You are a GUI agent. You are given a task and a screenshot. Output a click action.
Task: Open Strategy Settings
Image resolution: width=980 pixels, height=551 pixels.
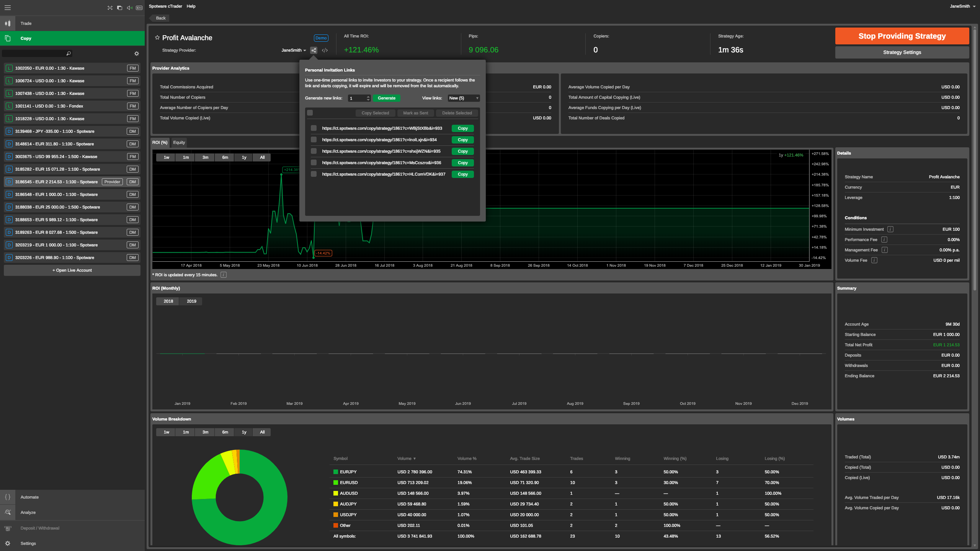click(x=902, y=52)
